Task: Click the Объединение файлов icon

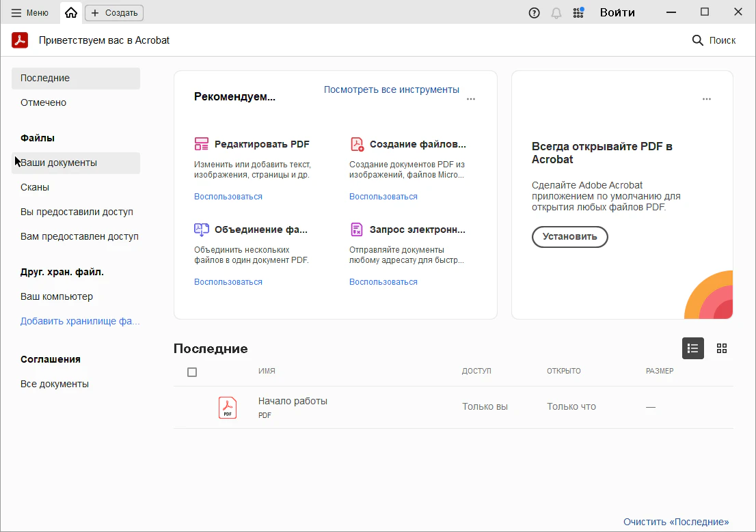Action: coord(201,229)
